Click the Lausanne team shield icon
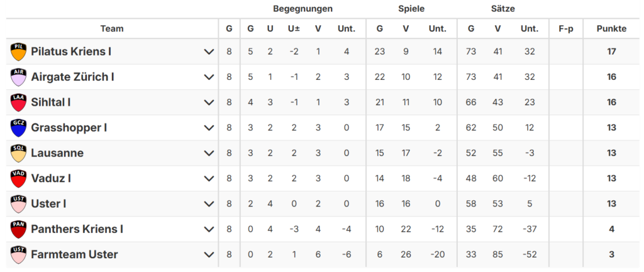 click(19, 153)
